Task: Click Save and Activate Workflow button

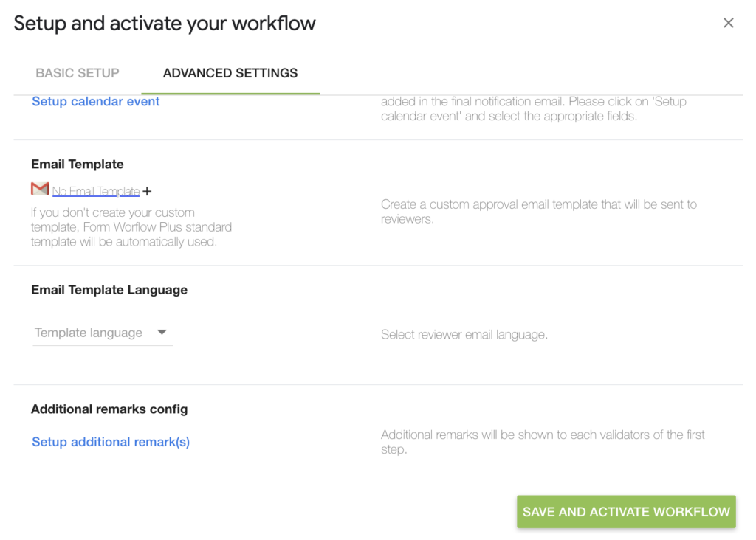Action: tap(626, 511)
